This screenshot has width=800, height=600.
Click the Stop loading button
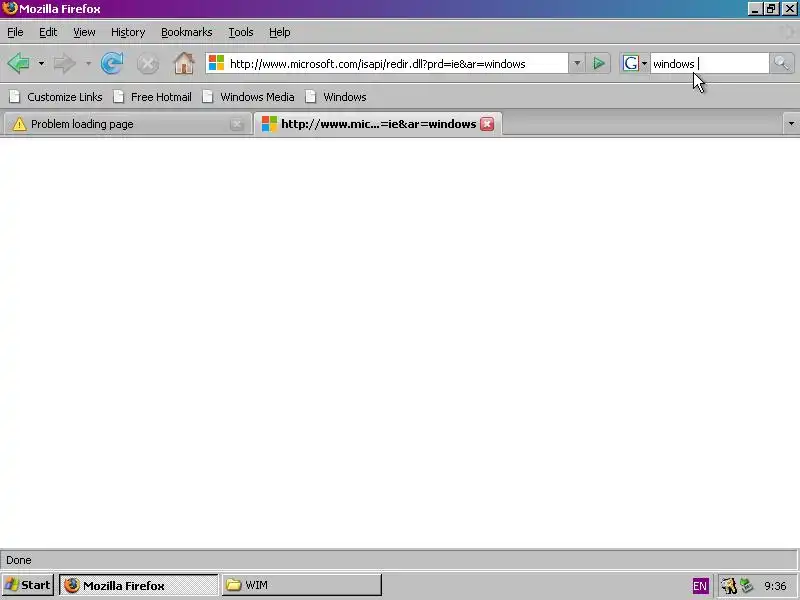click(x=148, y=64)
